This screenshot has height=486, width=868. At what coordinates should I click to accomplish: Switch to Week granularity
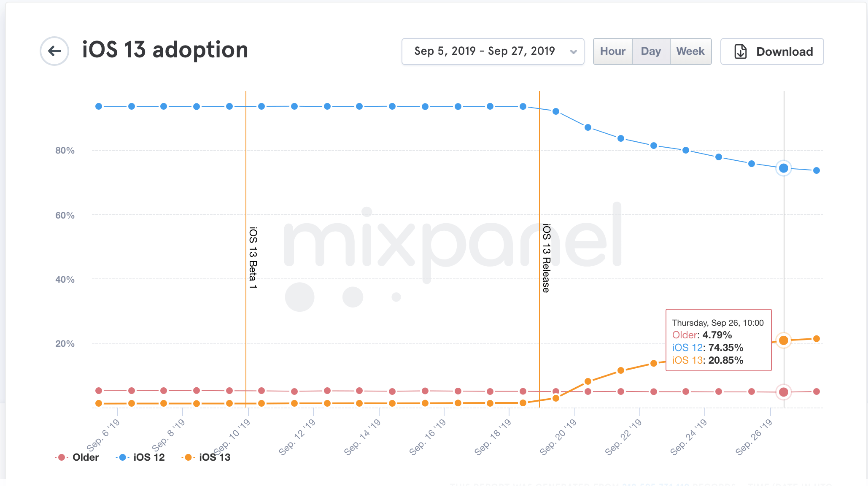690,51
